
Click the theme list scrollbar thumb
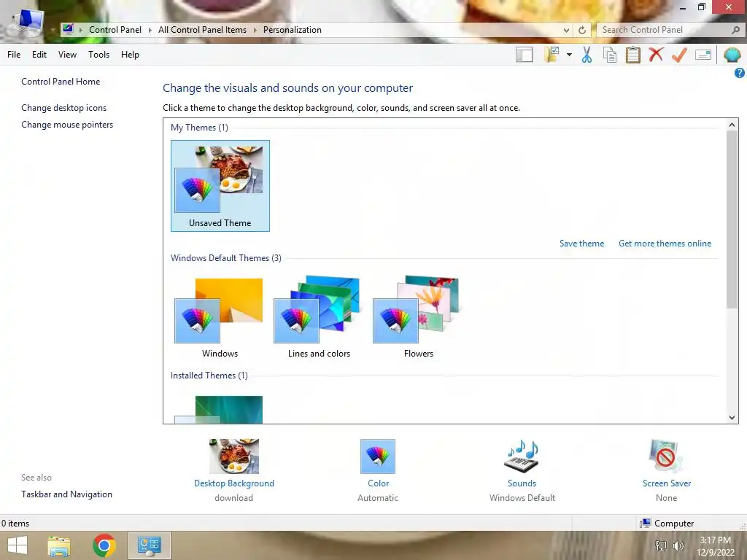coord(732,219)
